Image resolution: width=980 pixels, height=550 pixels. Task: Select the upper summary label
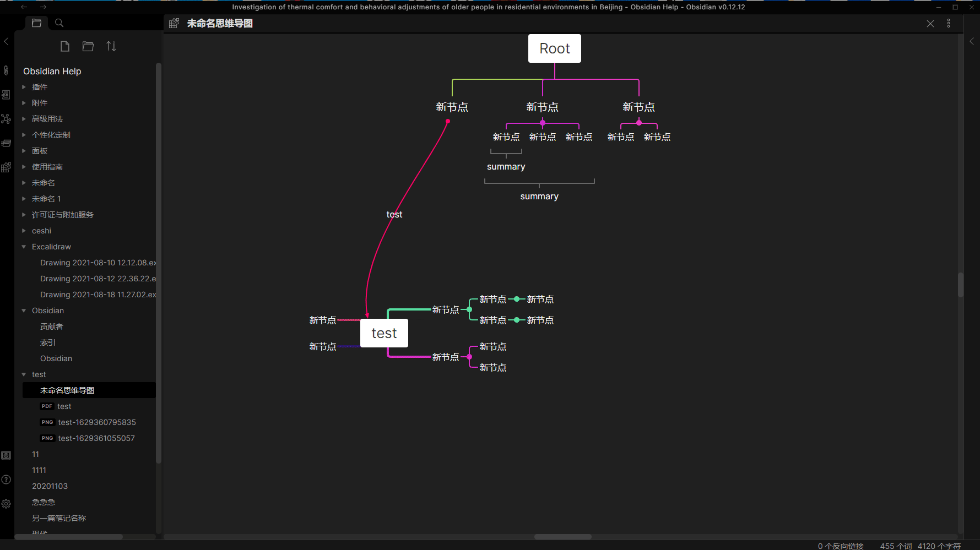(506, 167)
